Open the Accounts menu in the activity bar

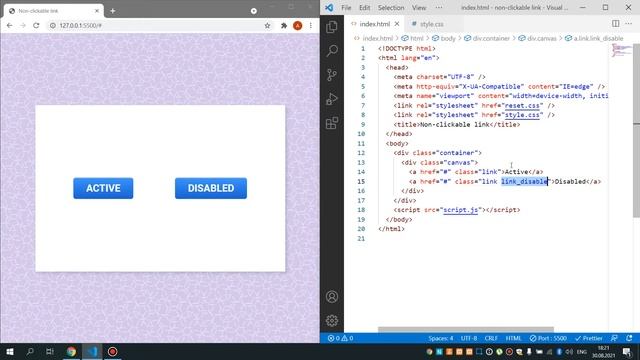332,297
